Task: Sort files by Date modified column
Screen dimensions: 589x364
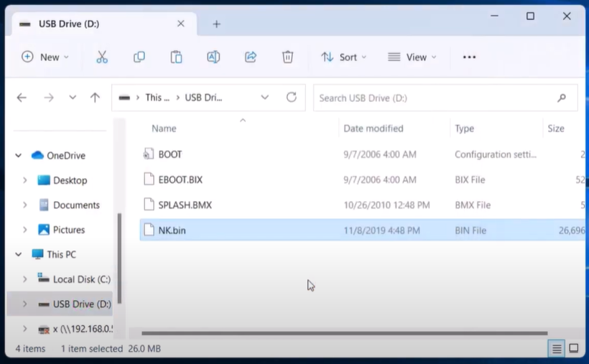Action: pyautogui.click(x=374, y=129)
